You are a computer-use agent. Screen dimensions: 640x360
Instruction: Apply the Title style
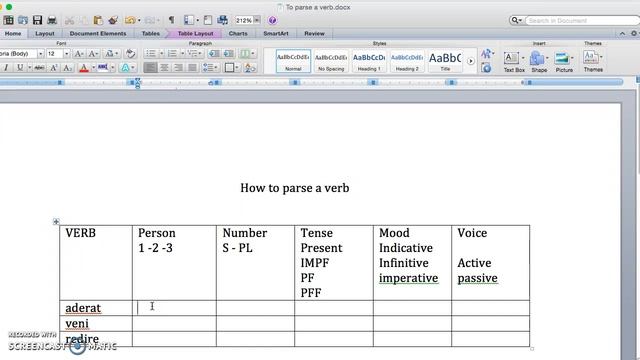[445, 61]
